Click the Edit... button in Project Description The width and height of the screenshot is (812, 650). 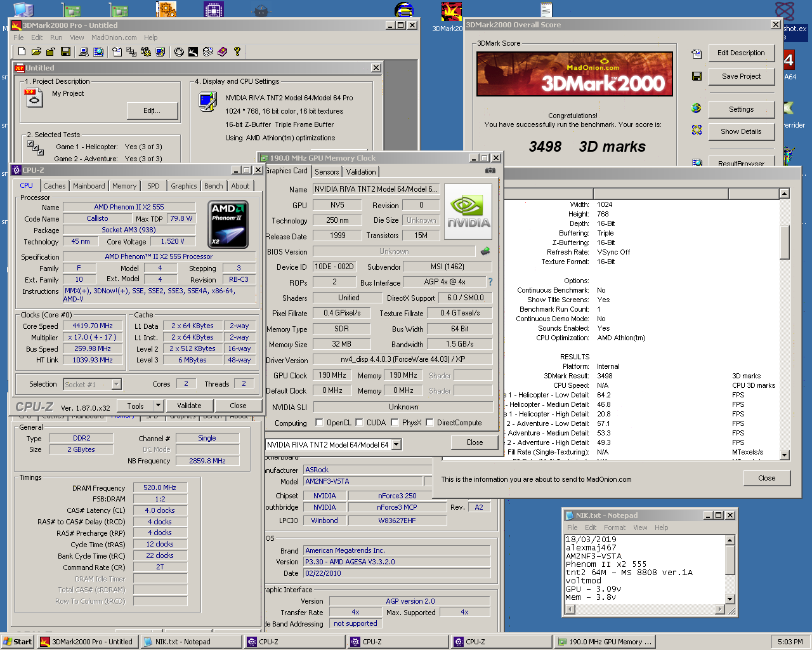152,110
